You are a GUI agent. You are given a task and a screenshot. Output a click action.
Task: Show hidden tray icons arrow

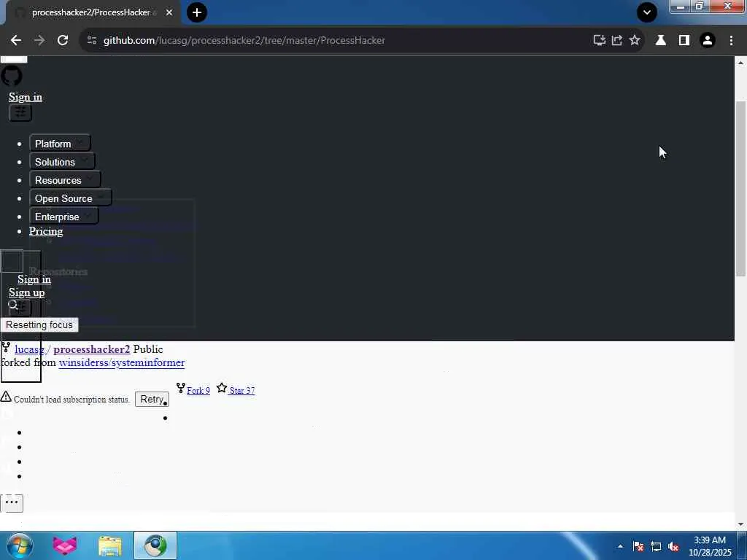coord(620,547)
